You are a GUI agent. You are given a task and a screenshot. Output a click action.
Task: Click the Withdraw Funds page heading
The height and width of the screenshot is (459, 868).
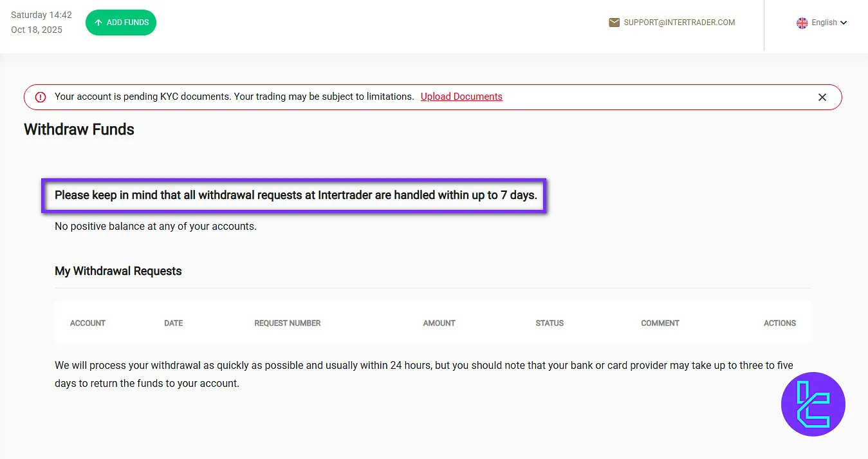pyautogui.click(x=79, y=129)
